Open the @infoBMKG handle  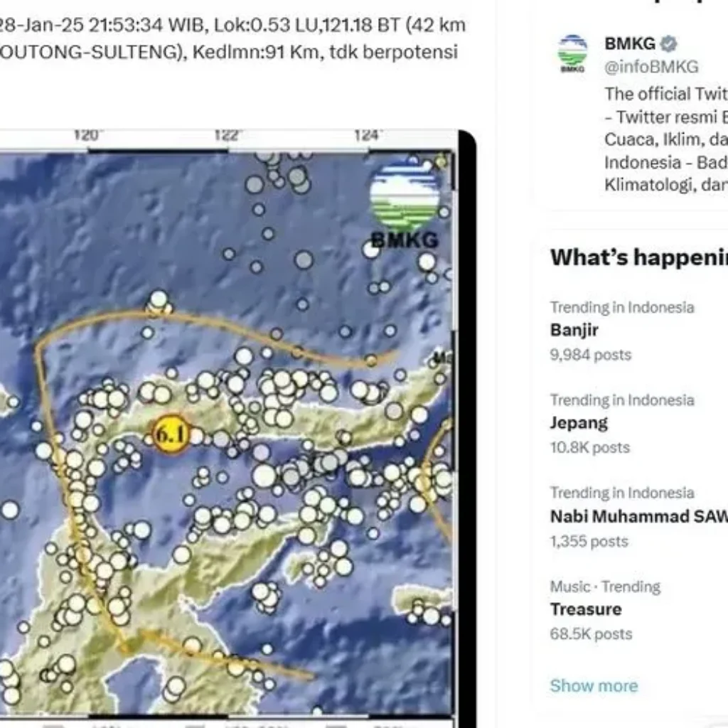tap(651, 67)
